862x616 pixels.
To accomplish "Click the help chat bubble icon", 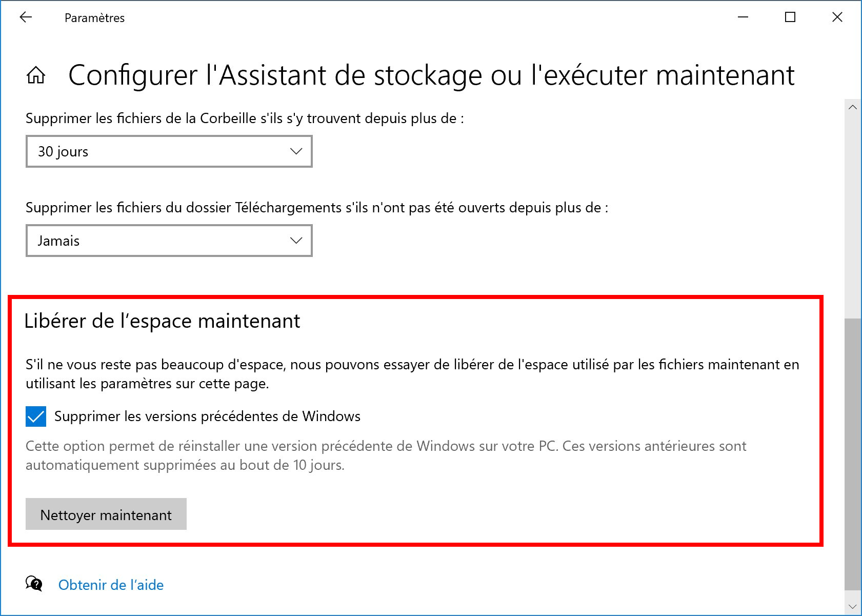I will click(34, 584).
